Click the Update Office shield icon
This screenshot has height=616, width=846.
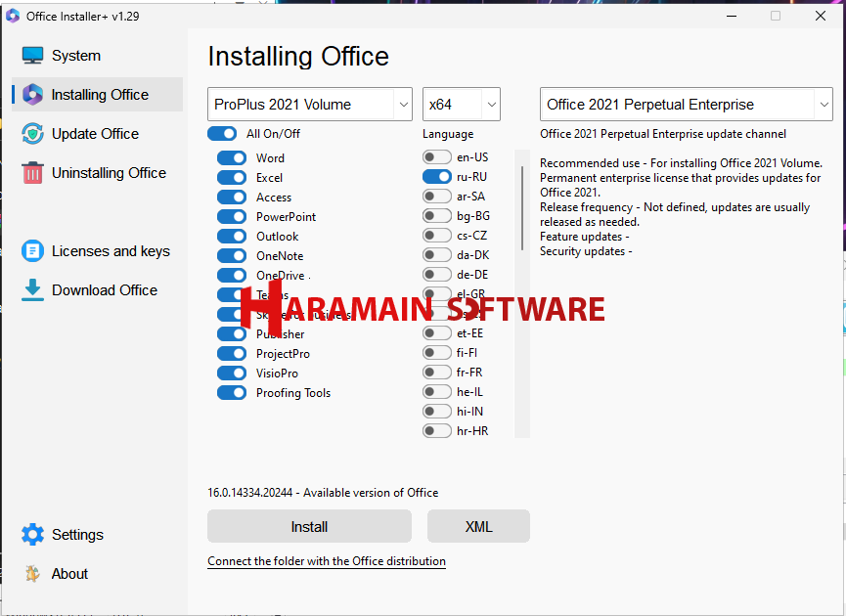pyautogui.click(x=33, y=134)
